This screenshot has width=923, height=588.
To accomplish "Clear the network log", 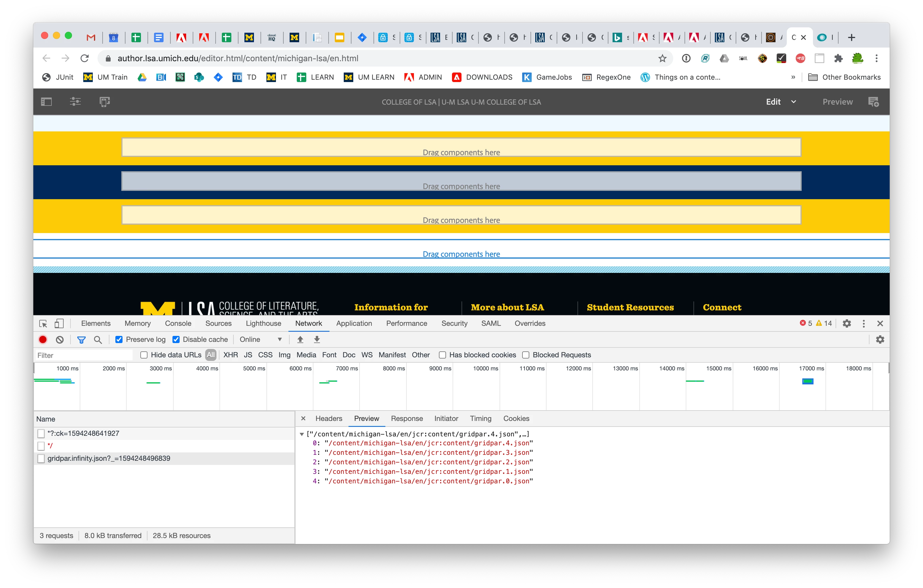I will pos(60,339).
